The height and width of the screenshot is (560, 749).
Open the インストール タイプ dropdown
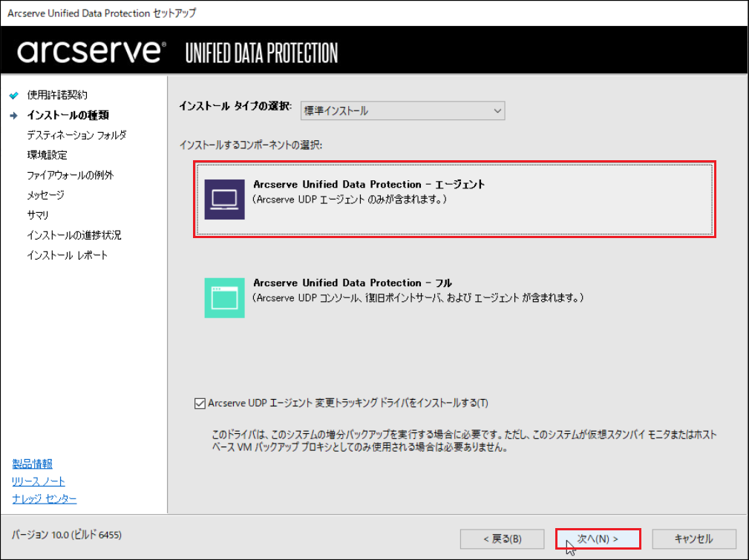click(402, 111)
